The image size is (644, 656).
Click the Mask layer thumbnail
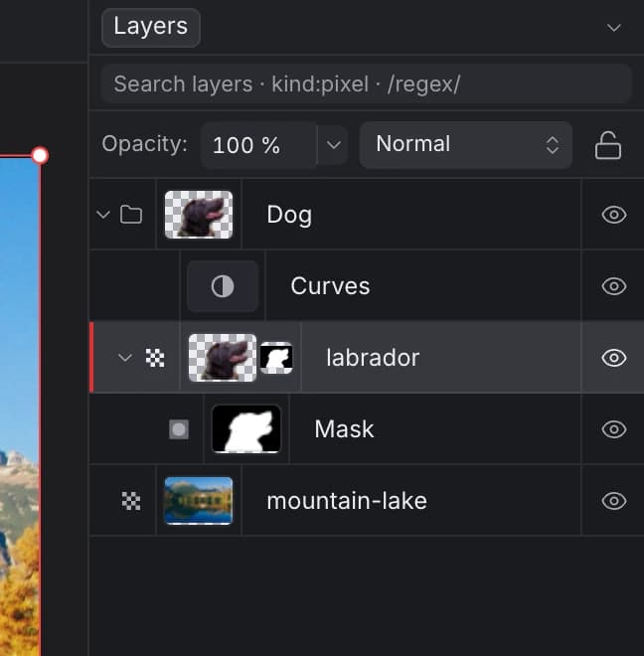click(x=246, y=429)
